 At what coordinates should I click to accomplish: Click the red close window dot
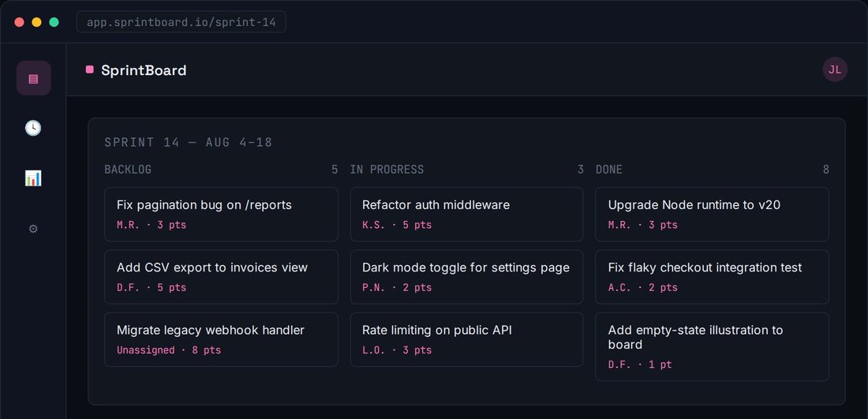(20, 22)
